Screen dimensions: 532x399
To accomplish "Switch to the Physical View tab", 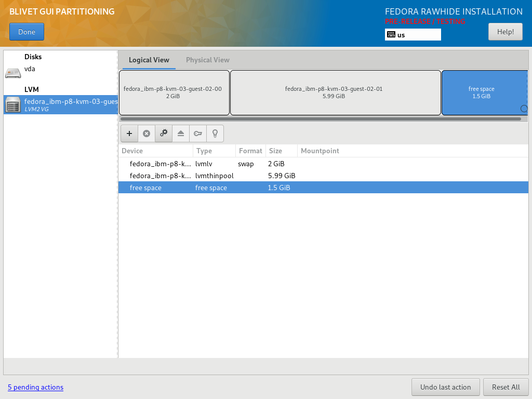I will (x=208, y=60).
